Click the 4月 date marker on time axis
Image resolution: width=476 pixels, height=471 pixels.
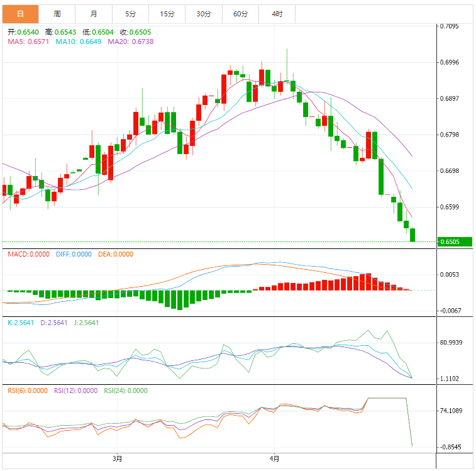pos(274,458)
